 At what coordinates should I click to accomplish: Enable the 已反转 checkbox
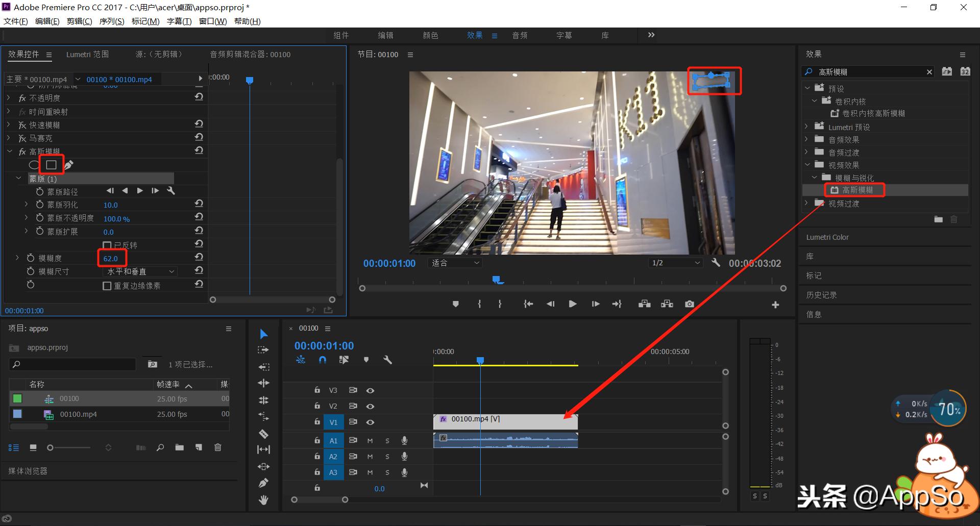pyautogui.click(x=107, y=245)
